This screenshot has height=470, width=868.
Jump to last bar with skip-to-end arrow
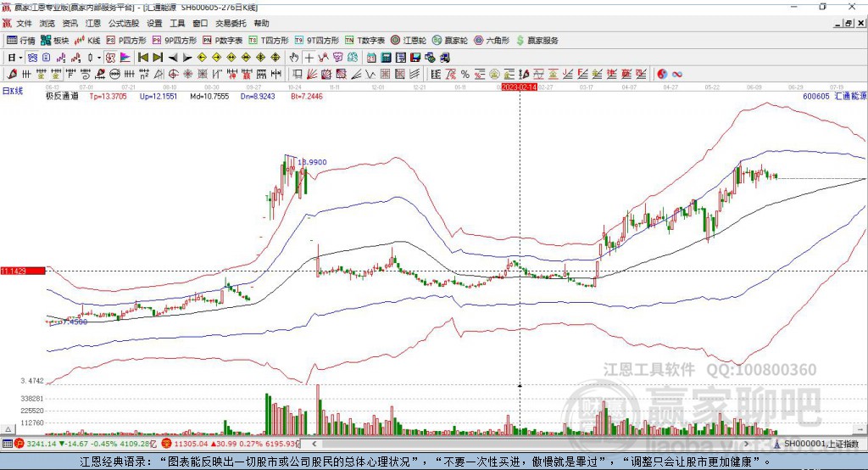point(158,58)
